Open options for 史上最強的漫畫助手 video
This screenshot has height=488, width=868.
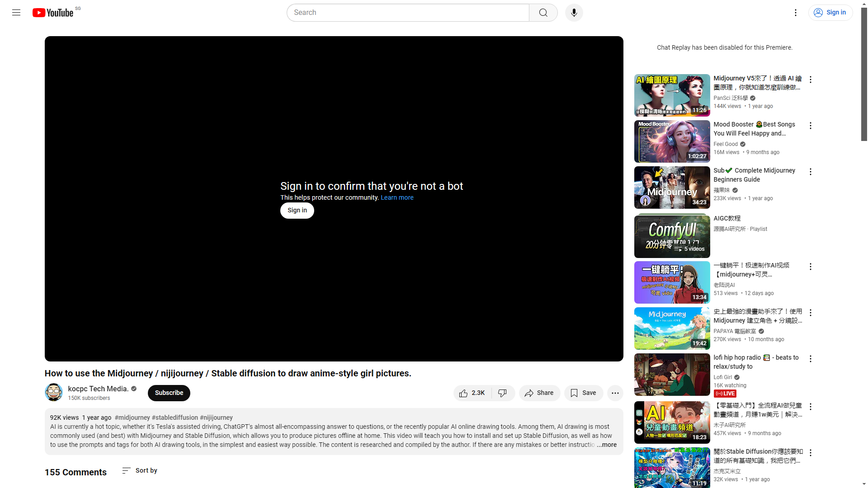click(810, 313)
